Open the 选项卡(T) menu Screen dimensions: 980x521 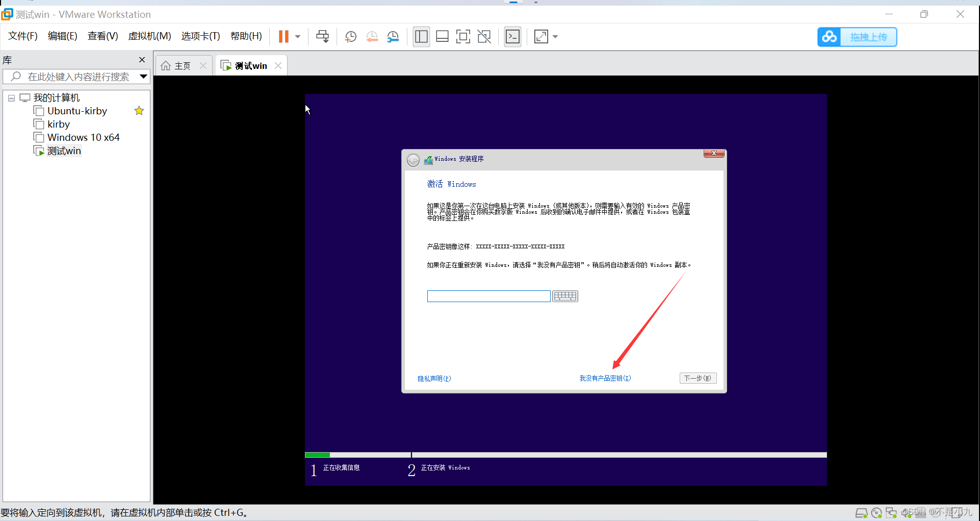[200, 36]
